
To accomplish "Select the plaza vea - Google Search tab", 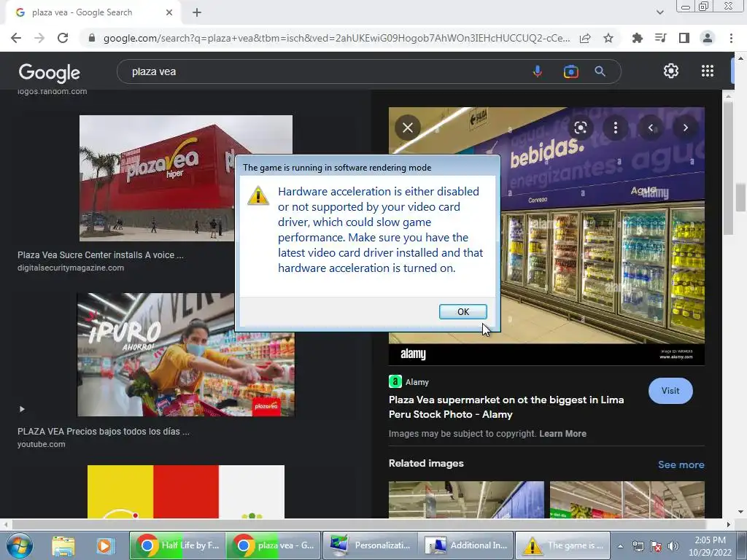I will click(93, 12).
